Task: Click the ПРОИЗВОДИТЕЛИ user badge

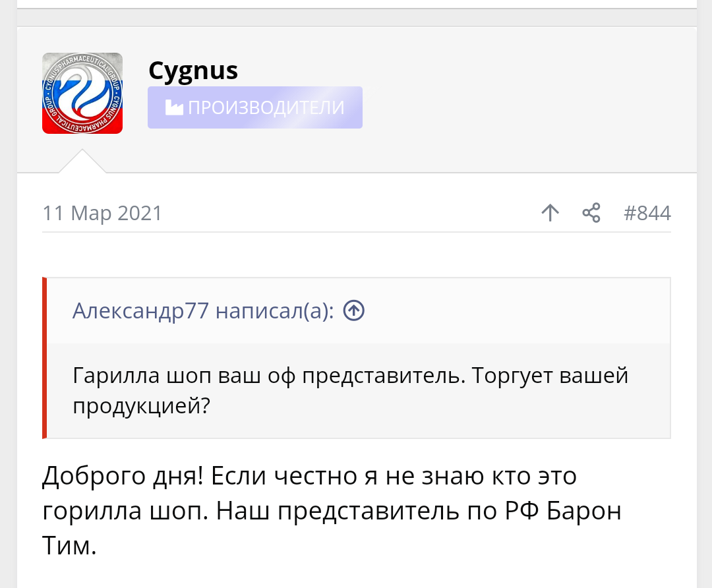Action: (x=255, y=107)
